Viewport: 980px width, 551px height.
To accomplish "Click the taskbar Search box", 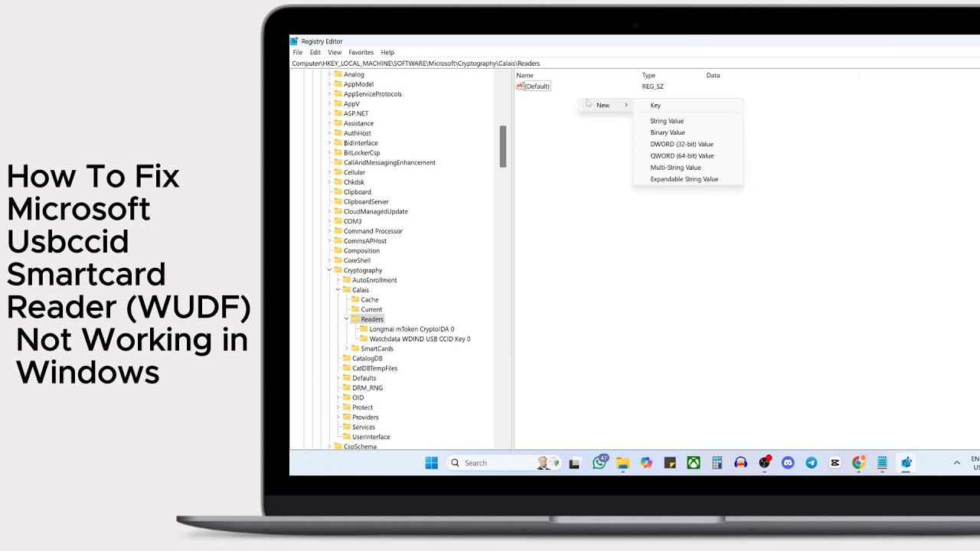I will [502, 463].
